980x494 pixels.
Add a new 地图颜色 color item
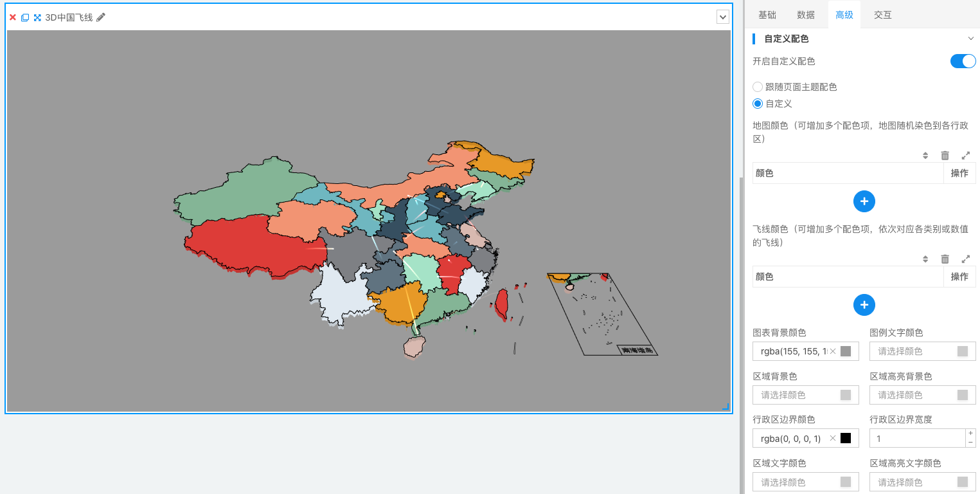(864, 201)
